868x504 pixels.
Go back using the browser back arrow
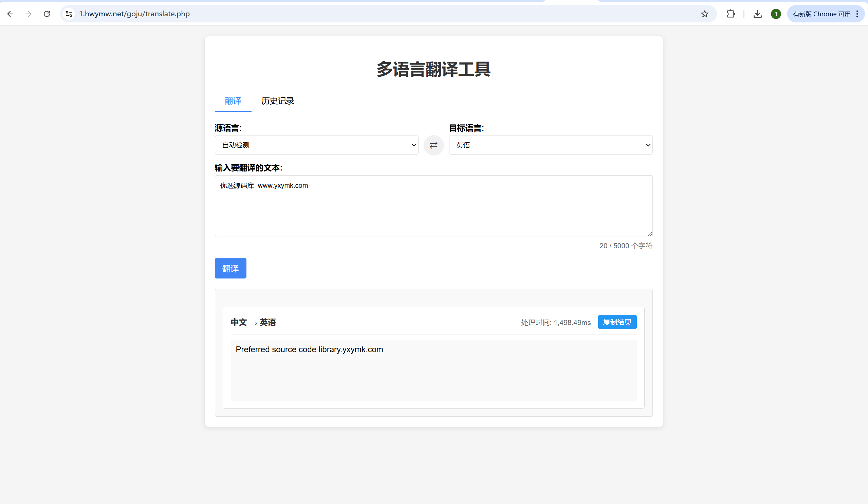(x=10, y=14)
